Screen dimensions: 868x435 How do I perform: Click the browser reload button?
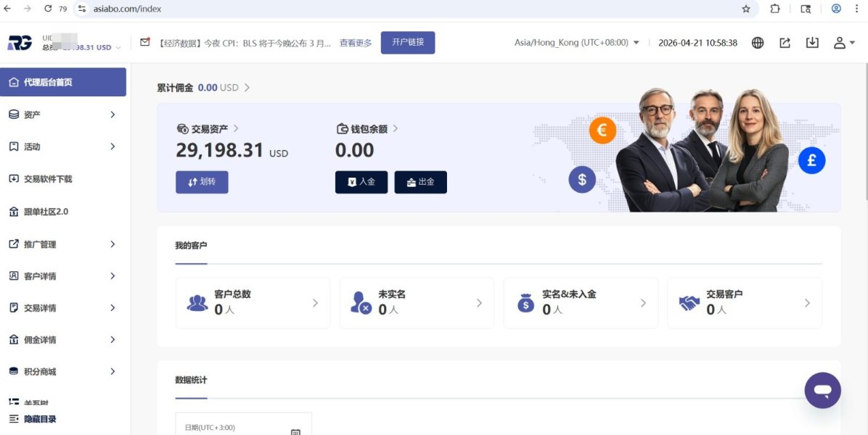tap(48, 8)
